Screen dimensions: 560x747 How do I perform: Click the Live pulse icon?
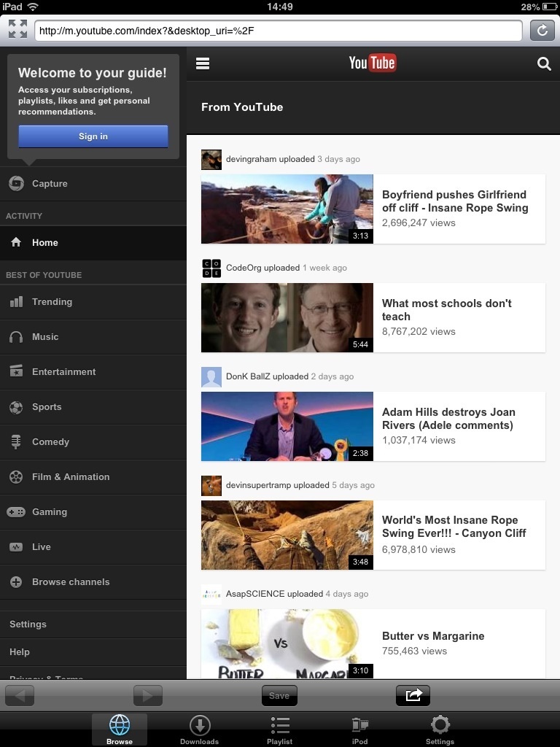click(16, 547)
